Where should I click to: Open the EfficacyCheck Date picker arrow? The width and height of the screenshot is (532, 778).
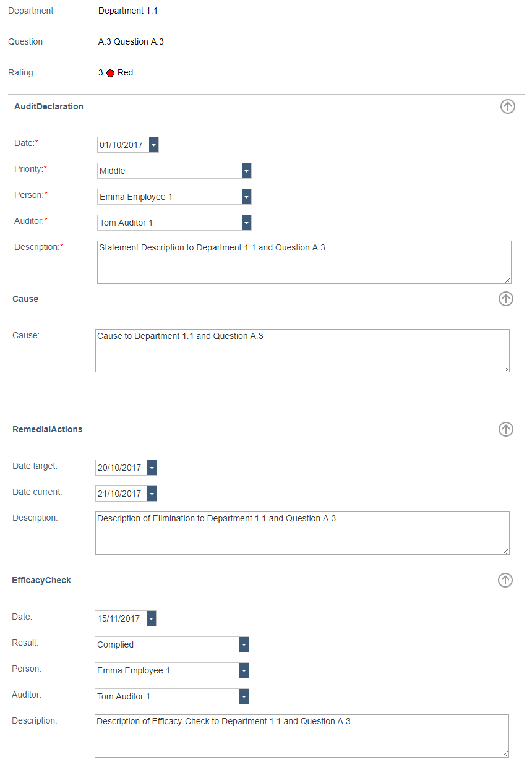click(x=151, y=618)
